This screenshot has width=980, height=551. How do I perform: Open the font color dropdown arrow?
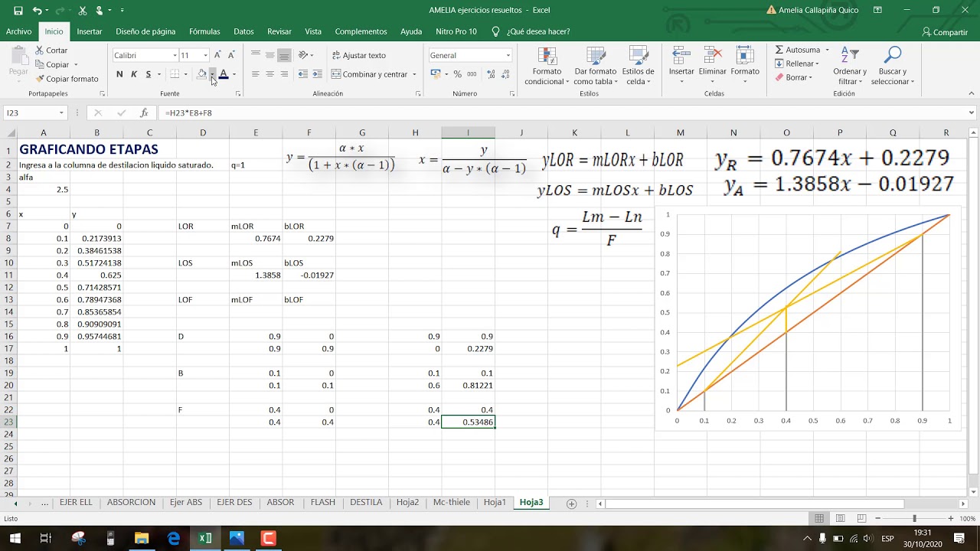pyautogui.click(x=234, y=74)
